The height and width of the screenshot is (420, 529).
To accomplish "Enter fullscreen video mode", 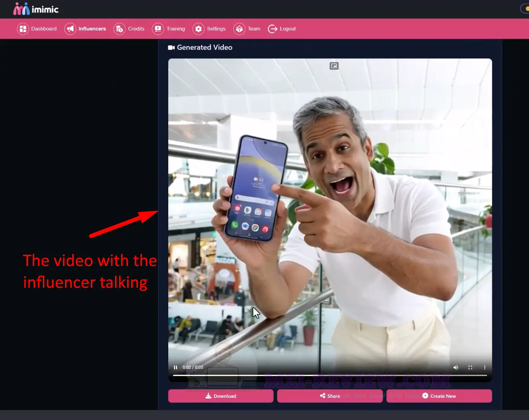I will click(470, 367).
